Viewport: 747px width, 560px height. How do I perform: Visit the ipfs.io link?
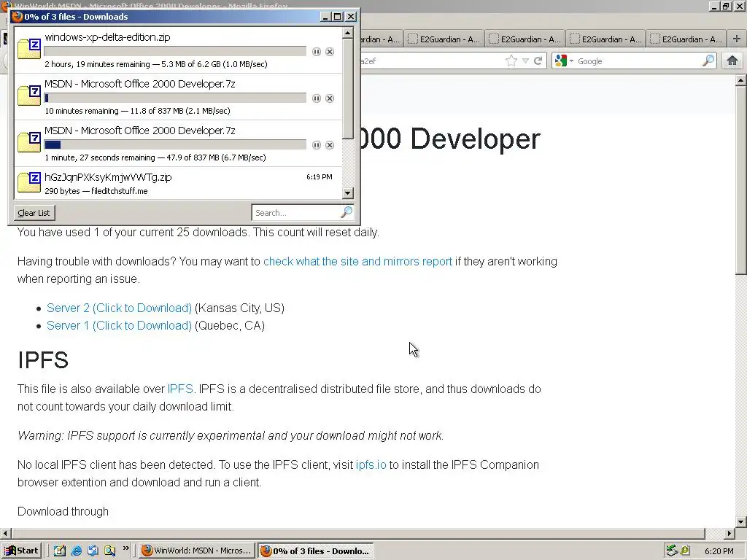coord(371,464)
